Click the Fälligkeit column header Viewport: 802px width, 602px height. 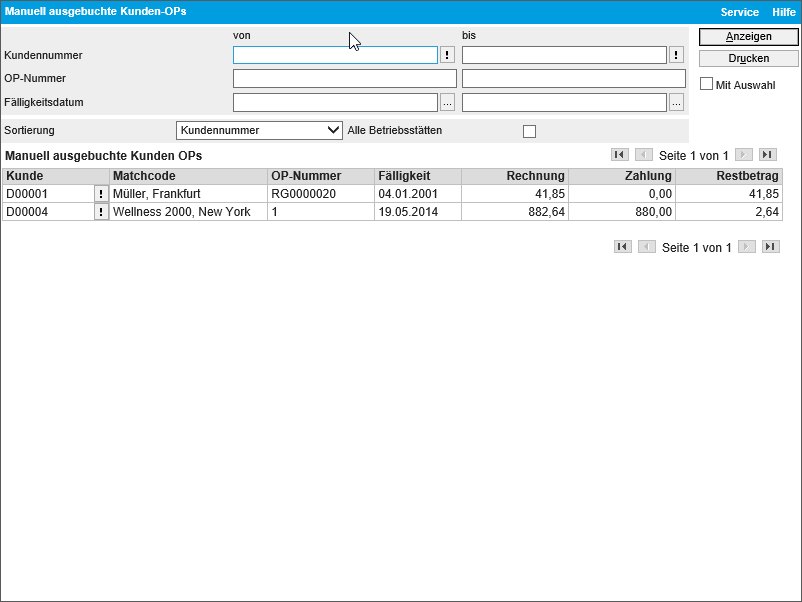tap(418, 176)
